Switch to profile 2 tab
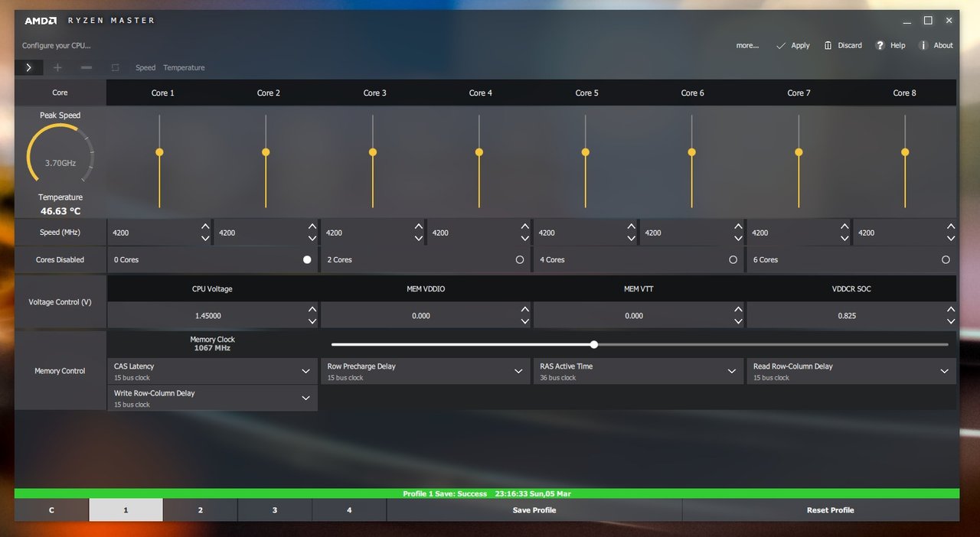This screenshot has width=980, height=537. (x=200, y=510)
